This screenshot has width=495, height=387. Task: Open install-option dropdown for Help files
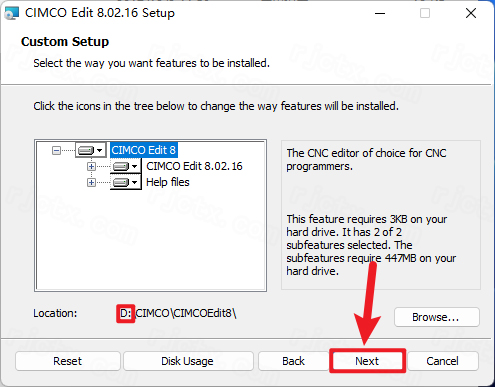[126, 182]
